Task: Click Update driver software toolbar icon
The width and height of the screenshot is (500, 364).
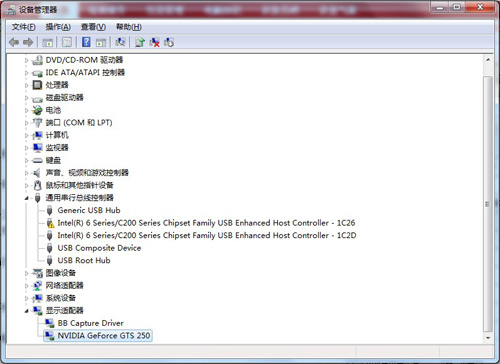Action: click(x=140, y=42)
